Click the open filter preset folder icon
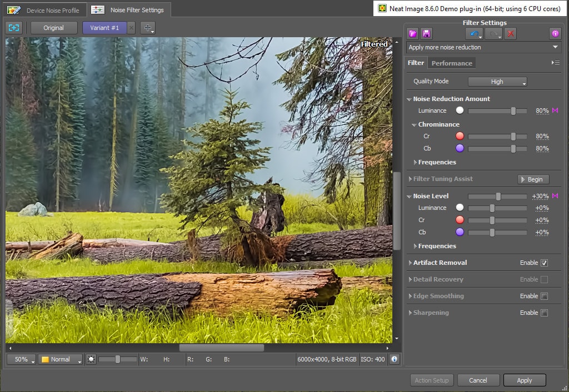 [413, 34]
